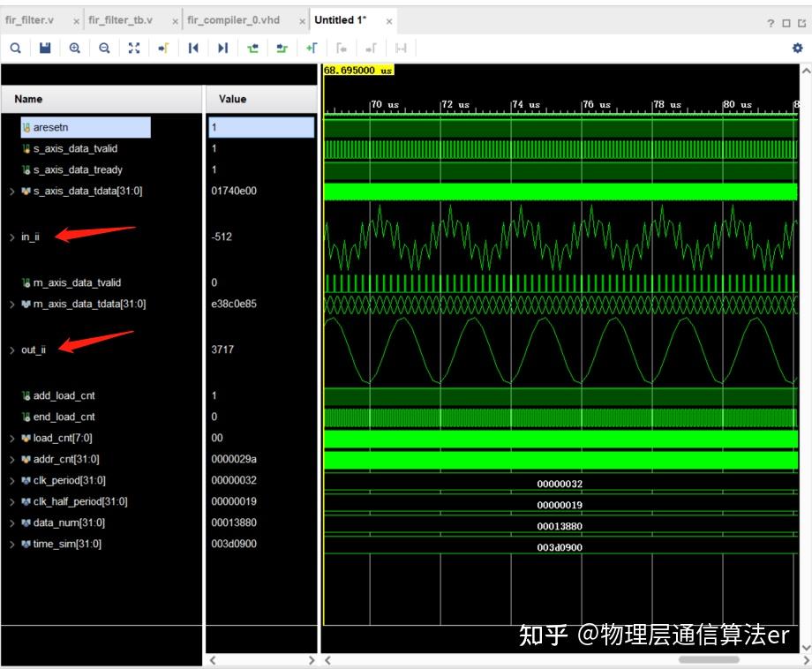Expand the addr_cnt[31:0] signal

11,459
